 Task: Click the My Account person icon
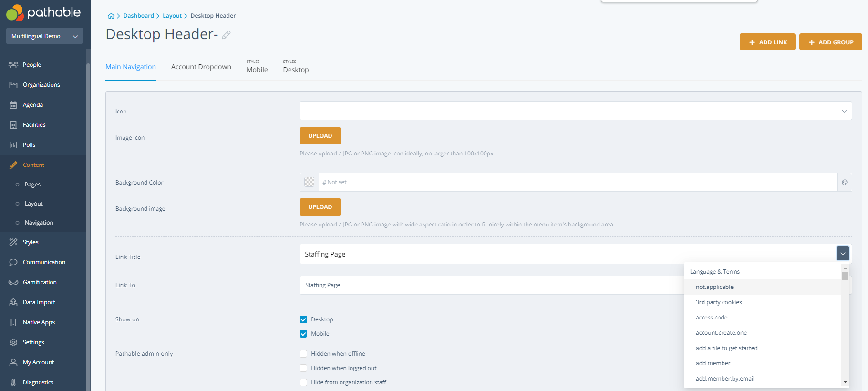13,362
